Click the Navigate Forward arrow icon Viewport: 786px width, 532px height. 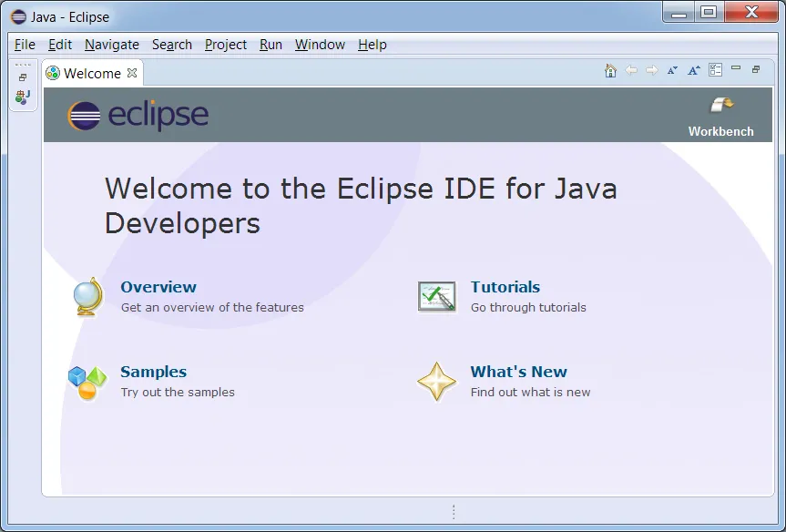pyautogui.click(x=651, y=71)
